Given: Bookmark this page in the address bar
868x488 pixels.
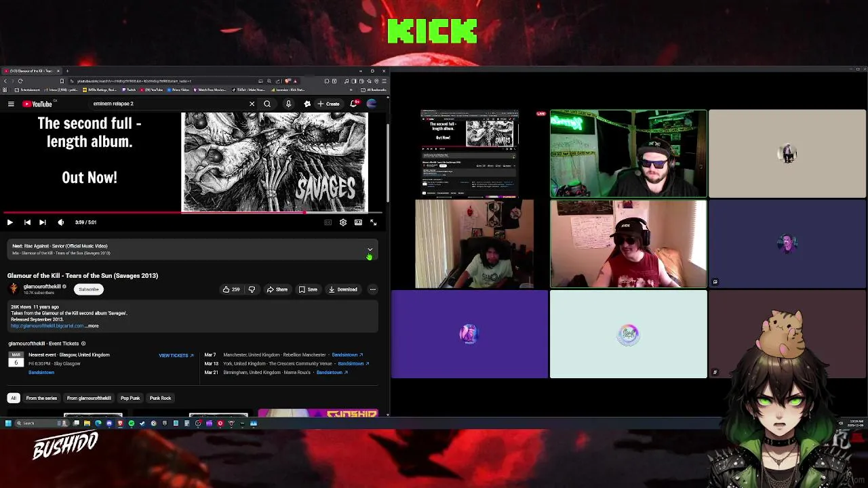Looking at the screenshot, I should [x=62, y=81].
